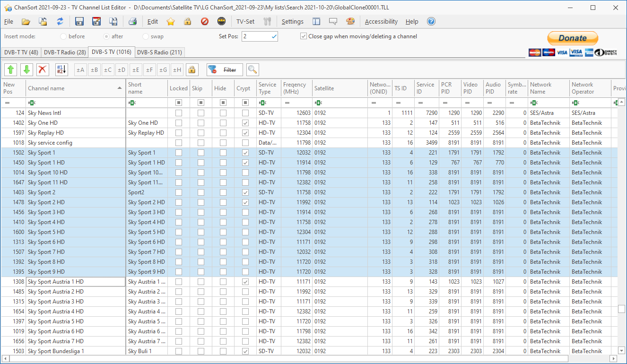Open filter operator for Channel name column
The height and width of the screenshot is (364, 627).
tap(32, 103)
